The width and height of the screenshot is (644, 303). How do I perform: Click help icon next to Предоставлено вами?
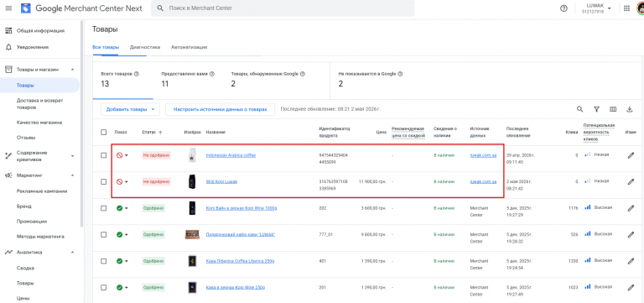pos(212,74)
